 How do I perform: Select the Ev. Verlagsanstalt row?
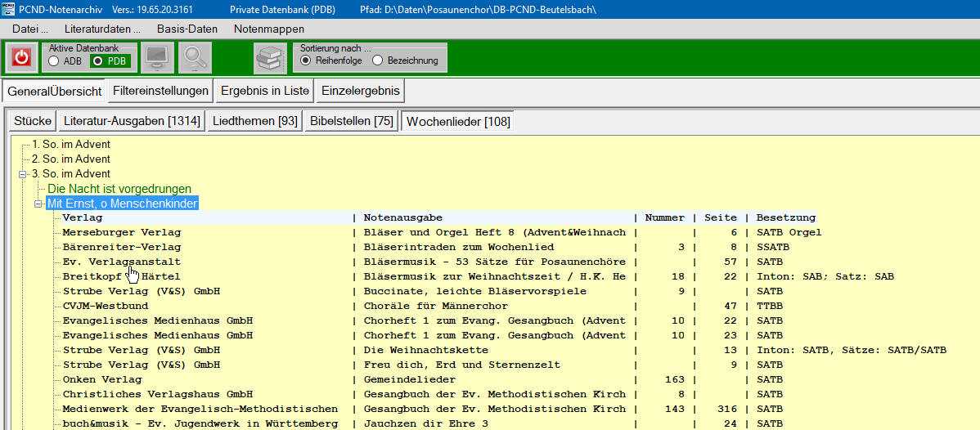422,262
